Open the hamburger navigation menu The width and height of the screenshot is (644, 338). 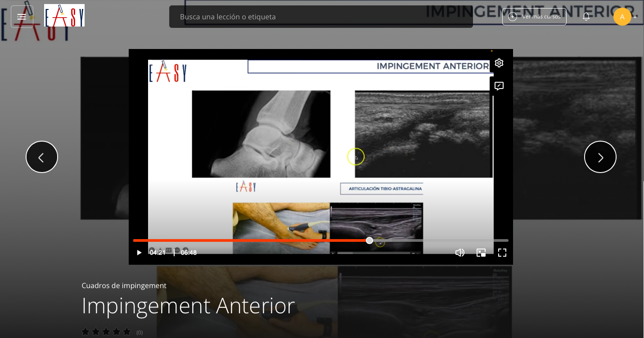click(x=22, y=16)
